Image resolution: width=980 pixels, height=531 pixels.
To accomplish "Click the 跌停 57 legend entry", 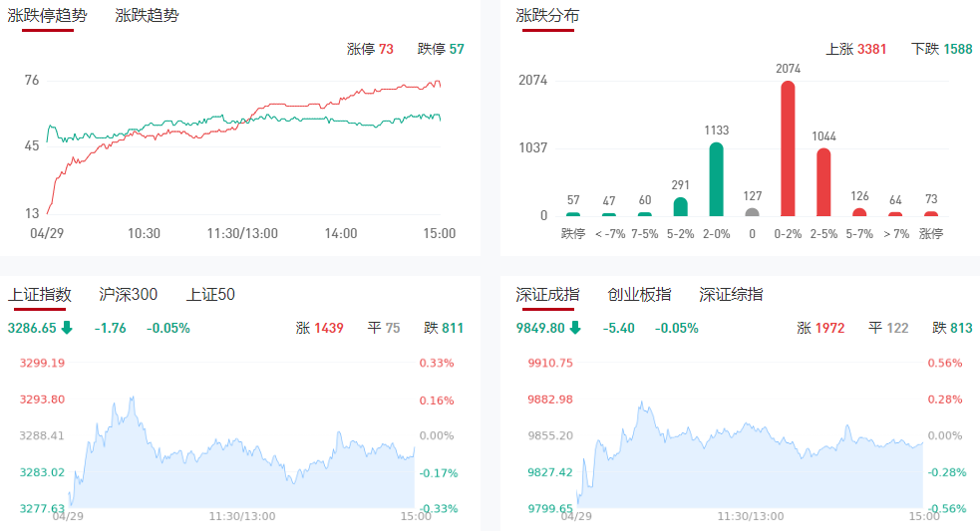I will tap(441, 49).
